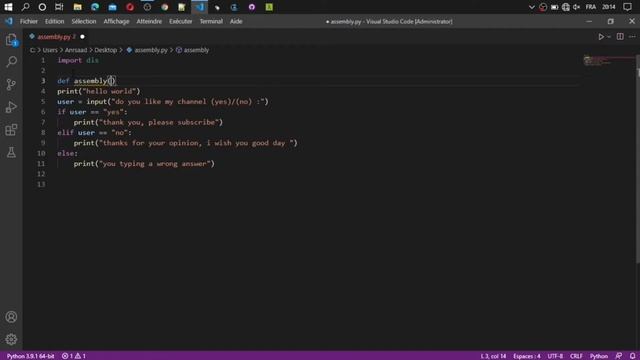Expand the run button dropdown arrow
This screenshot has height=360, width=640.
[609, 37]
